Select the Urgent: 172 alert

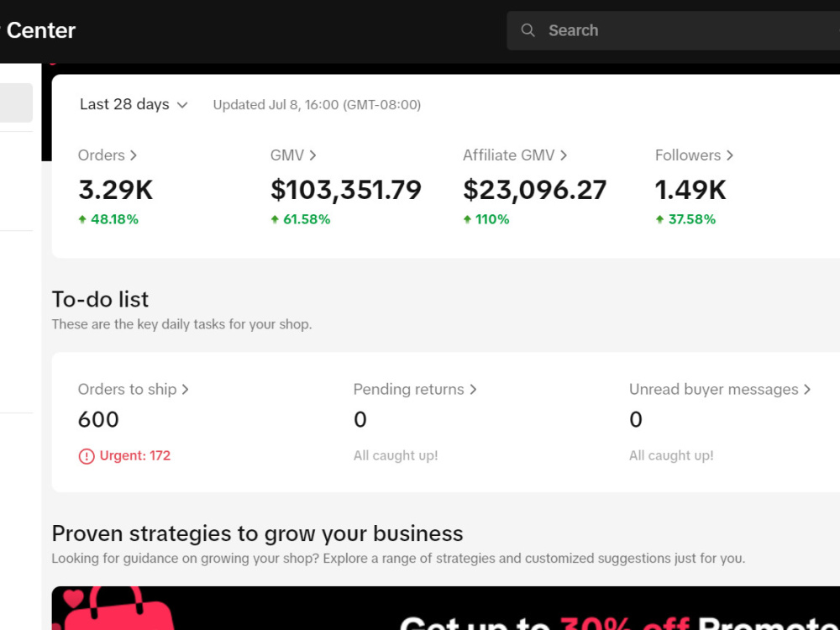[x=125, y=456]
